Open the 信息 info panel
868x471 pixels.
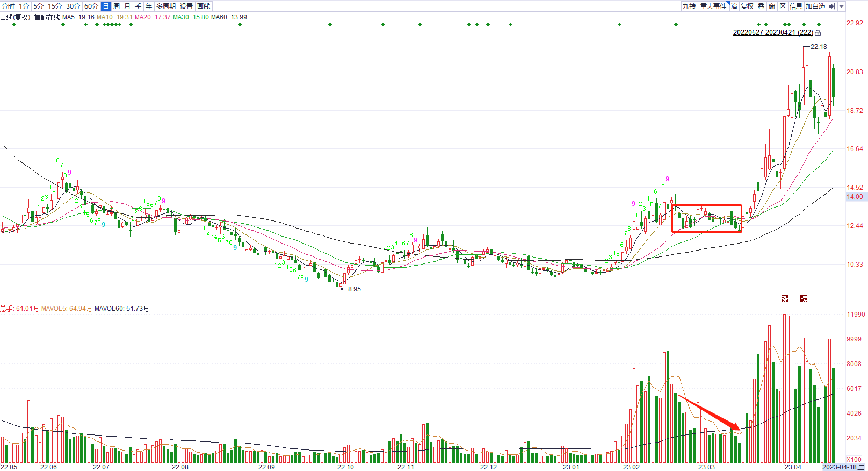(796, 6)
